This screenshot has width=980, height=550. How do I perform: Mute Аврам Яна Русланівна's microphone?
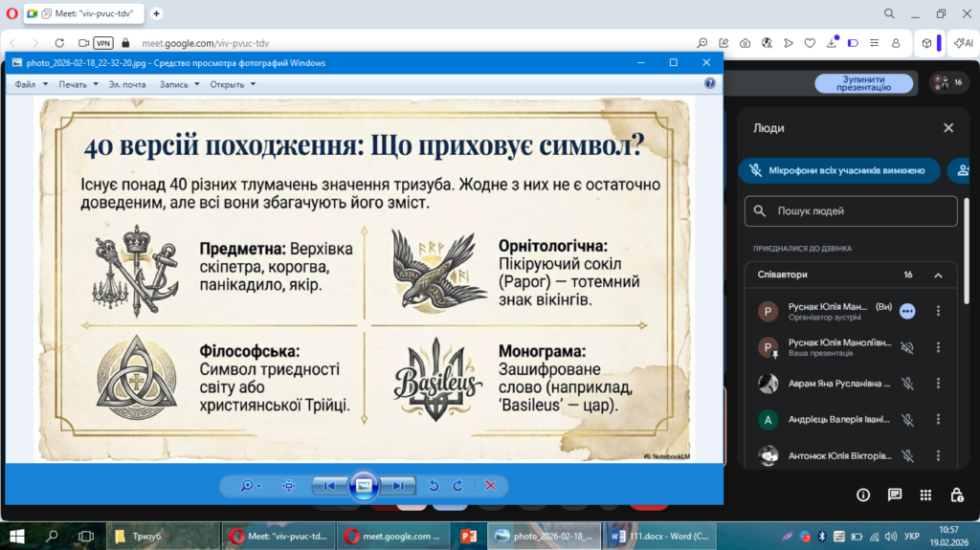pyautogui.click(x=907, y=384)
